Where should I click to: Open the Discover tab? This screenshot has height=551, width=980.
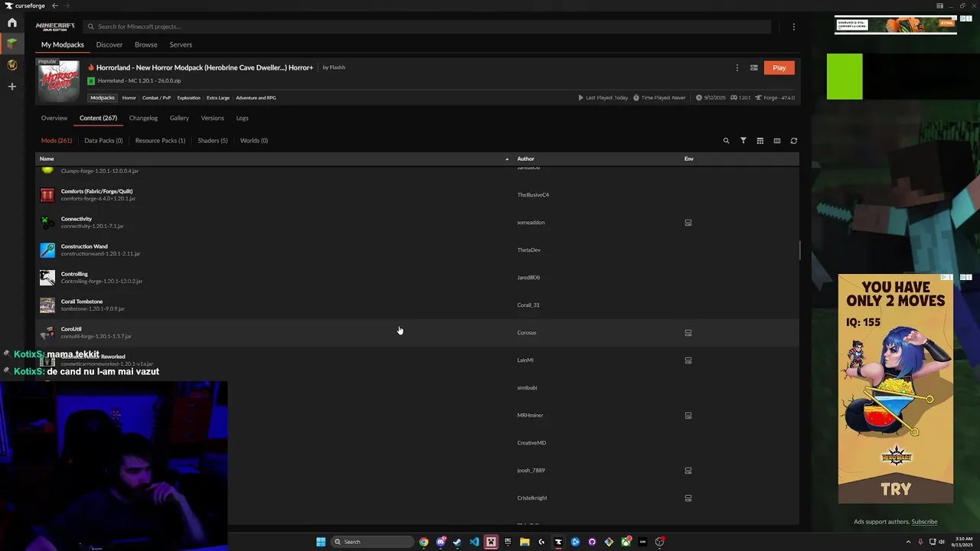[x=109, y=45]
